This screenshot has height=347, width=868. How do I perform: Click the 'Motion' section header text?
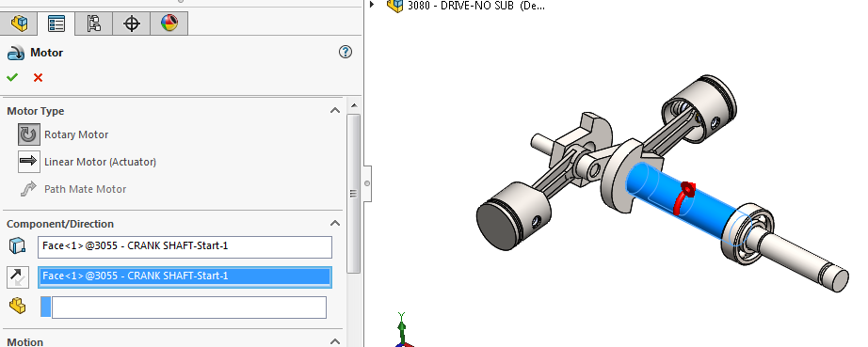pyautogui.click(x=24, y=341)
